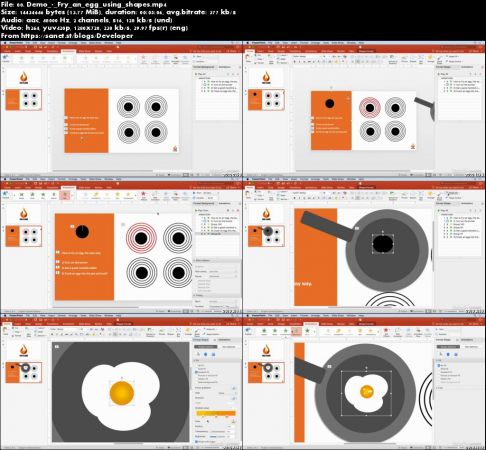Screen dimensions: 486x450
Task: Choose No fill radio button in selected-egg frame
Action: (439, 366)
